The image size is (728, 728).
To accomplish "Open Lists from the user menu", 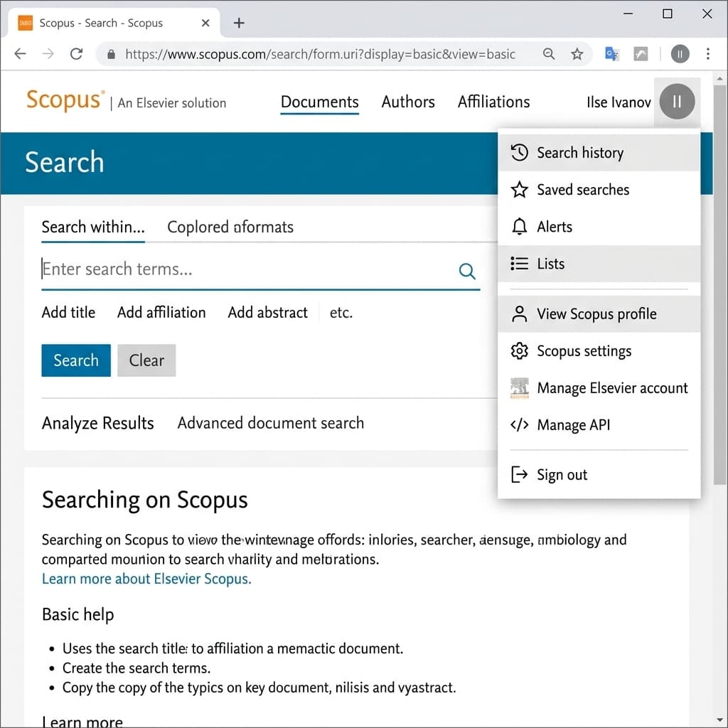I will (x=599, y=264).
